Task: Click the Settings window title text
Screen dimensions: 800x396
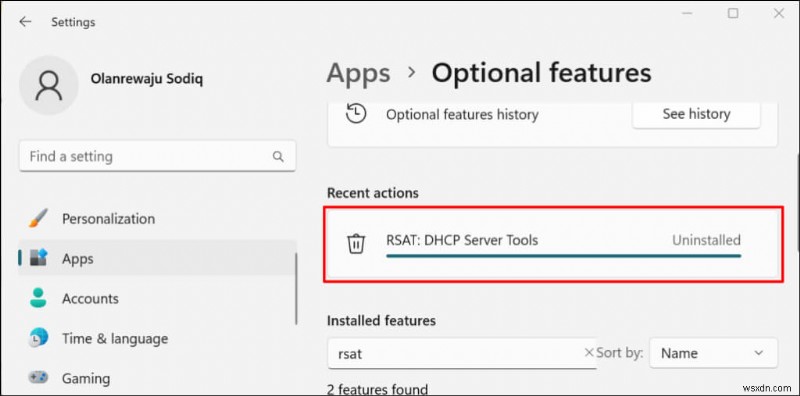Action: pos(73,22)
